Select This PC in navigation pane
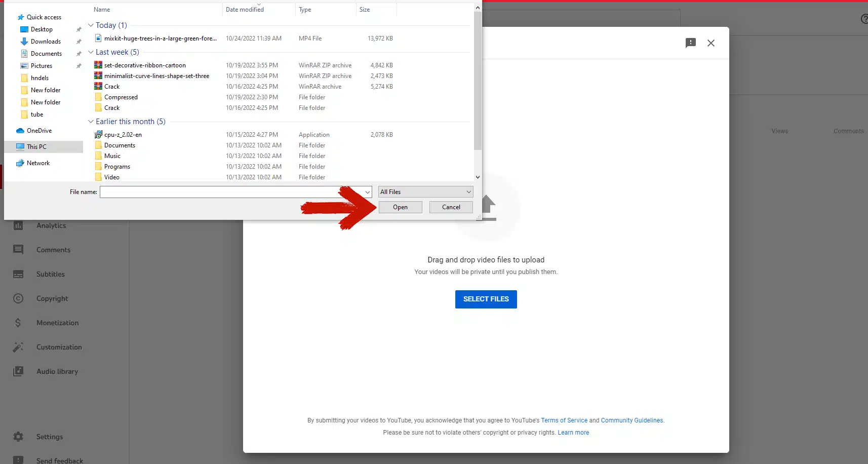The width and height of the screenshot is (868, 464). [x=36, y=147]
